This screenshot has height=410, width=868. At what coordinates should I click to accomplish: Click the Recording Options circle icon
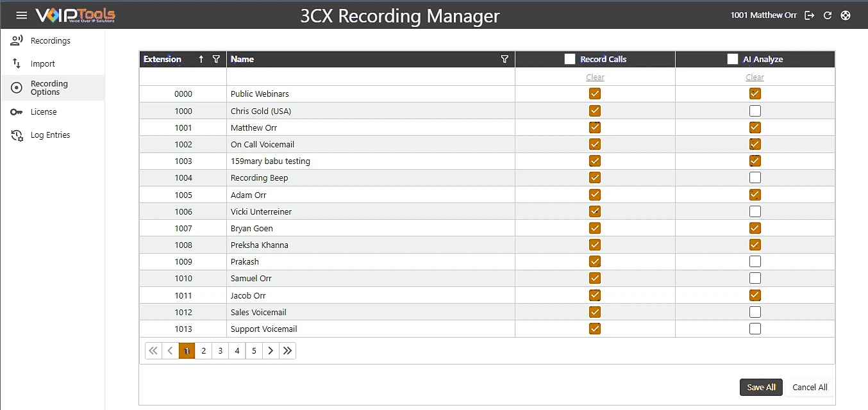pyautogui.click(x=17, y=88)
